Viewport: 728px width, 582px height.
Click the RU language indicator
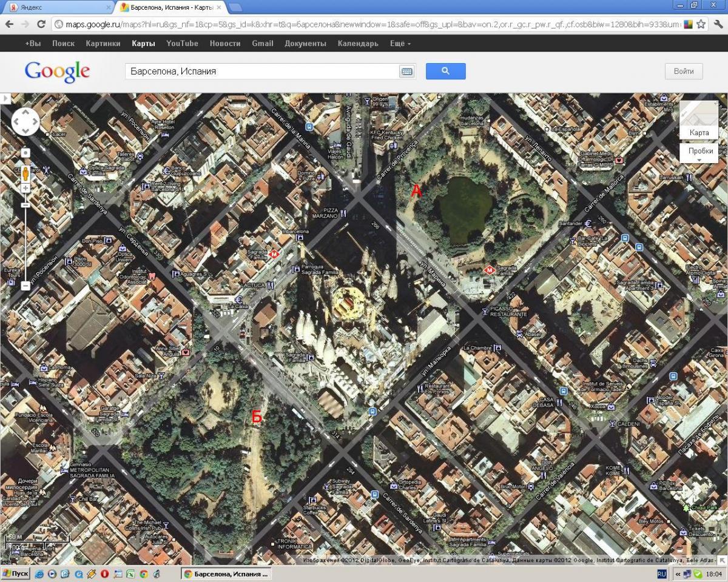pyautogui.click(x=662, y=574)
